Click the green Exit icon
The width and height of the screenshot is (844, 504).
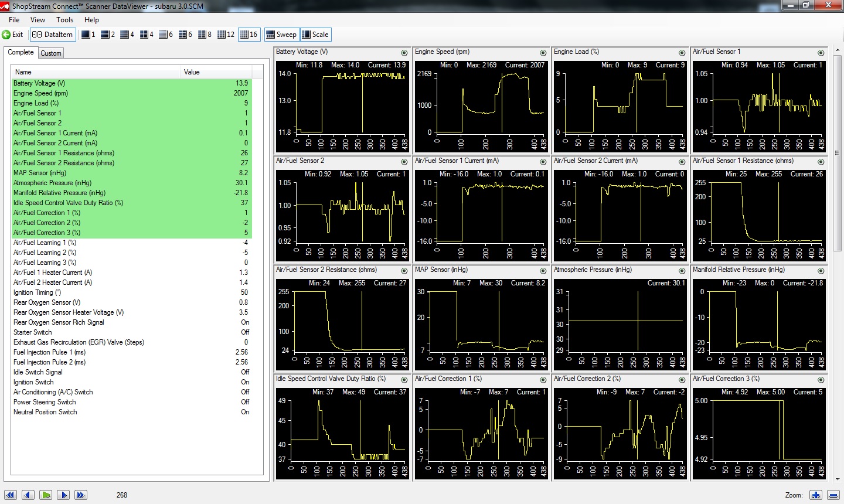coord(6,35)
